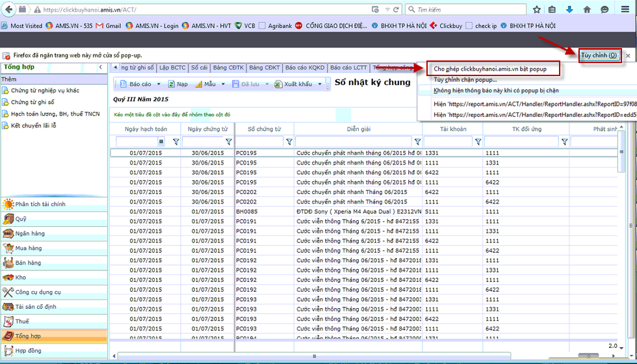The image size is (637, 364).
Task: Click filter funnel for Diễn giải column
Action: coord(417,142)
